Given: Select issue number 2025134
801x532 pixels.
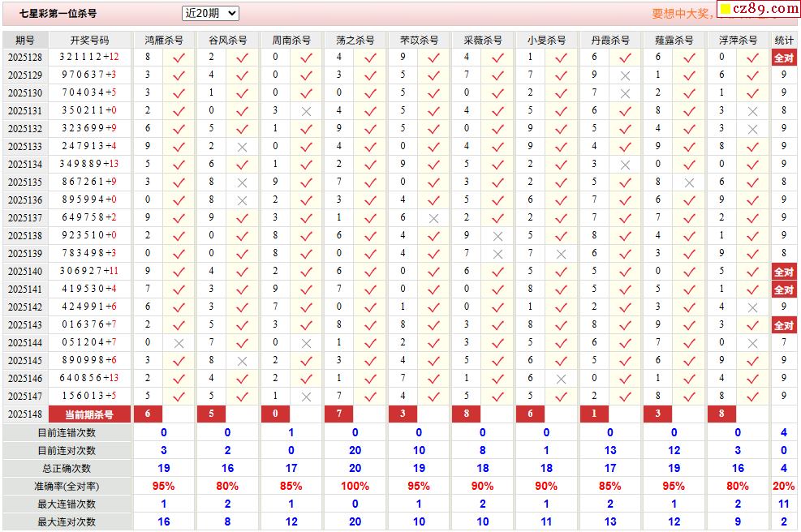Looking at the screenshot, I should tap(25, 165).
